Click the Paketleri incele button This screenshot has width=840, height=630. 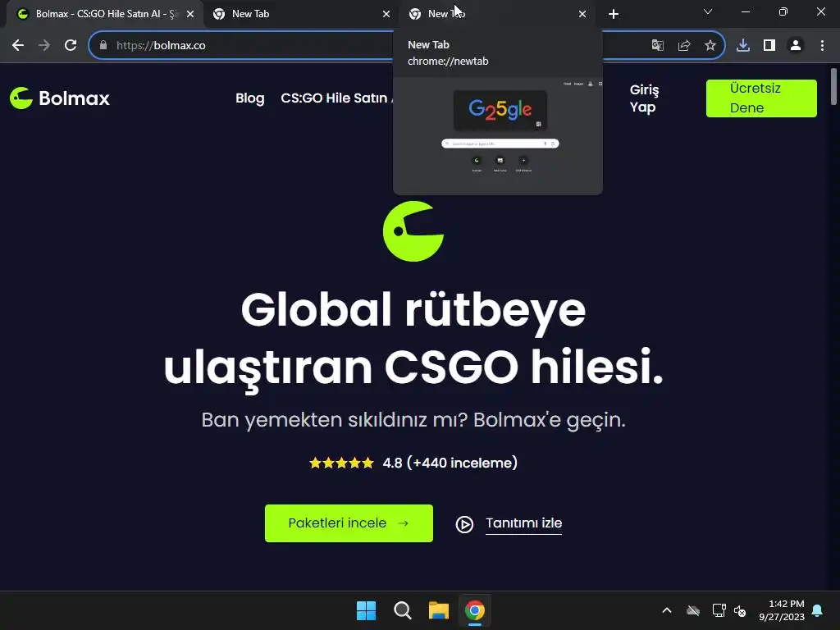[x=349, y=523]
